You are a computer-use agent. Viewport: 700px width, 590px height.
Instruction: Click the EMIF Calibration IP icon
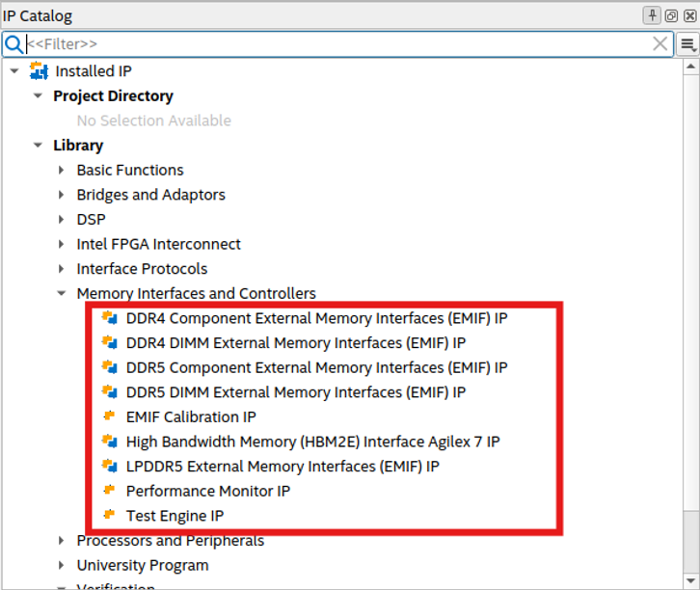(x=109, y=416)
